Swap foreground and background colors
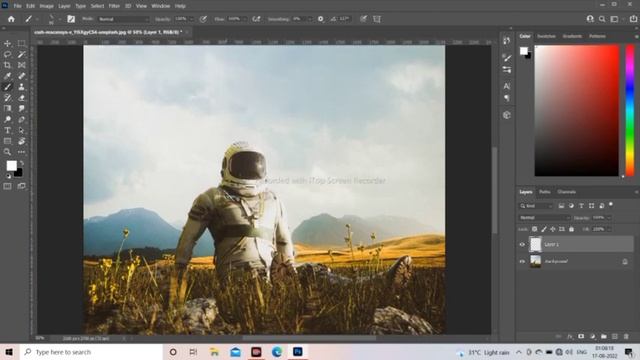This screenshot has width=640, height=360. click(22, 163)
